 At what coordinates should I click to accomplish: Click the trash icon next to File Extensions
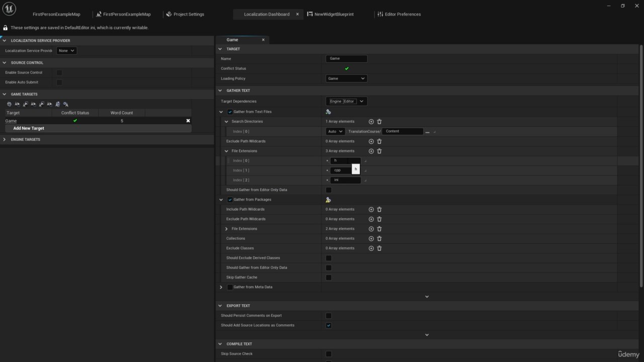(x=379, y=151)
